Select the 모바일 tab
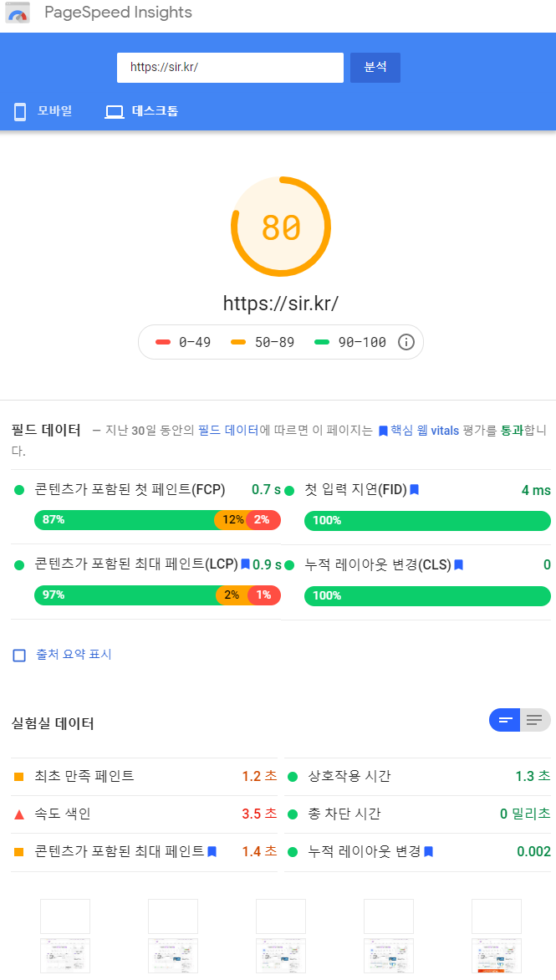Screen dimensions: 556x980 pyautogui.click(x=54, y=111)
